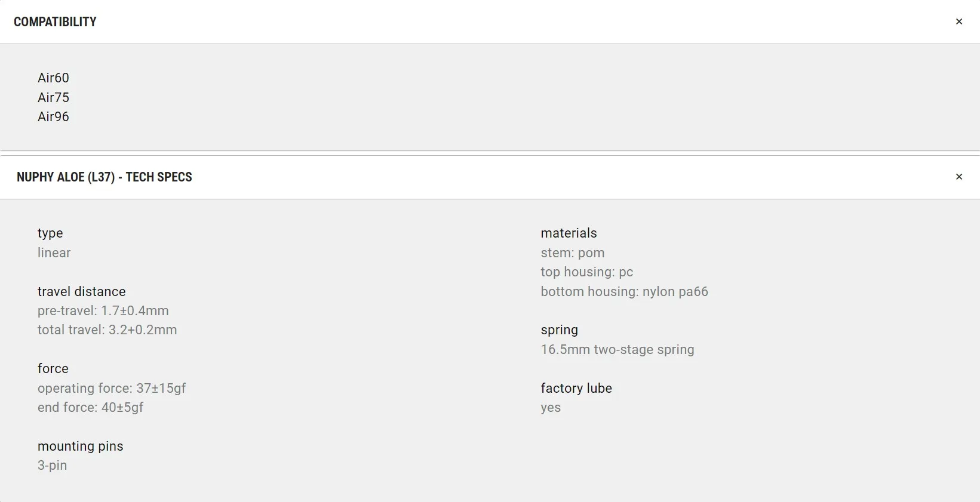Select the pre-travel 1.7±0.4mm line

tap(103, 311)
